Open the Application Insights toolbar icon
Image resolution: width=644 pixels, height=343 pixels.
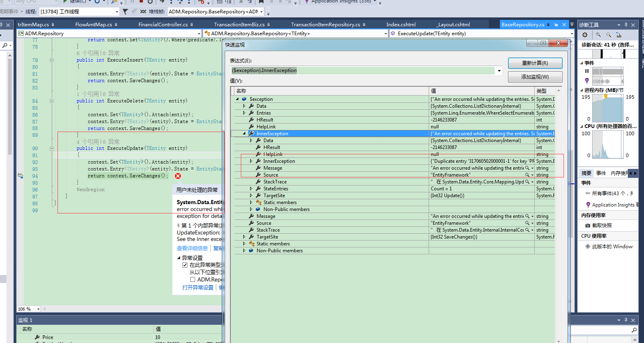coord(307,1)
